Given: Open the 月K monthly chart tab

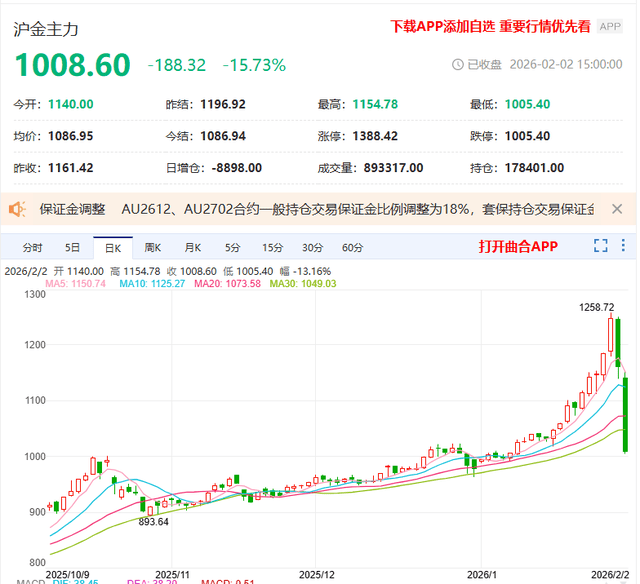Looking at the screenshot, I should pyautogui.click(x=192, y=247).
